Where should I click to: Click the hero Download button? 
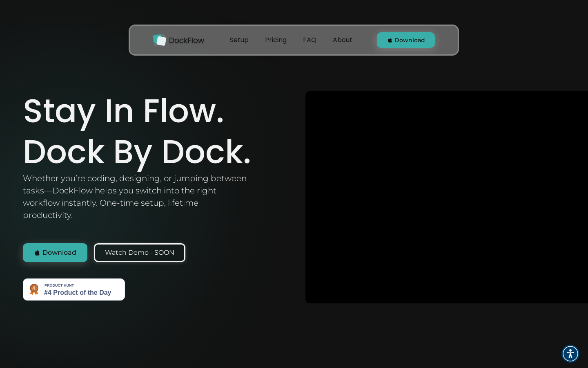point(55,253)
